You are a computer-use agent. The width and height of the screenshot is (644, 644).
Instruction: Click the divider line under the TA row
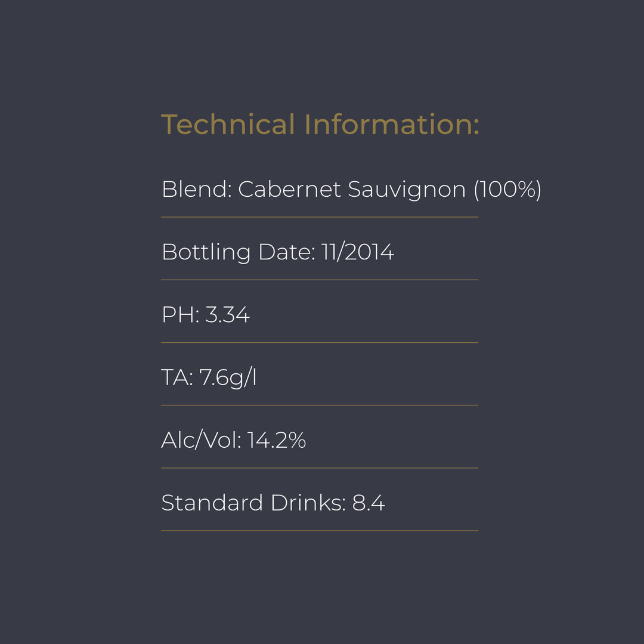click(320, 405)
